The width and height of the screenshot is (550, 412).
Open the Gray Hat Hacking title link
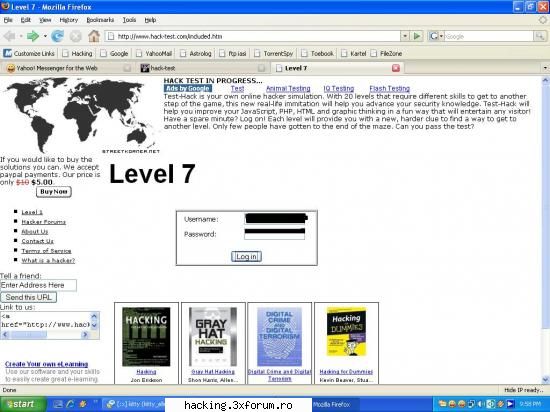[x=213, y=372]
